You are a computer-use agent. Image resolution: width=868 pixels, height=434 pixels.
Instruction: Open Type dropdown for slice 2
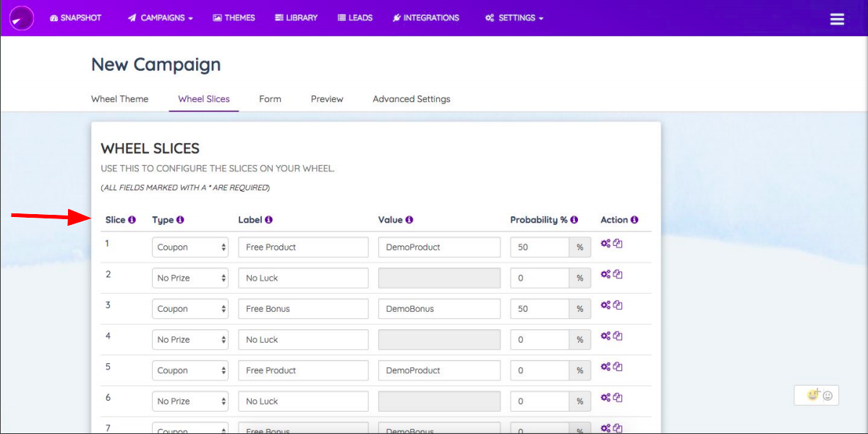[x=190, y=278]
